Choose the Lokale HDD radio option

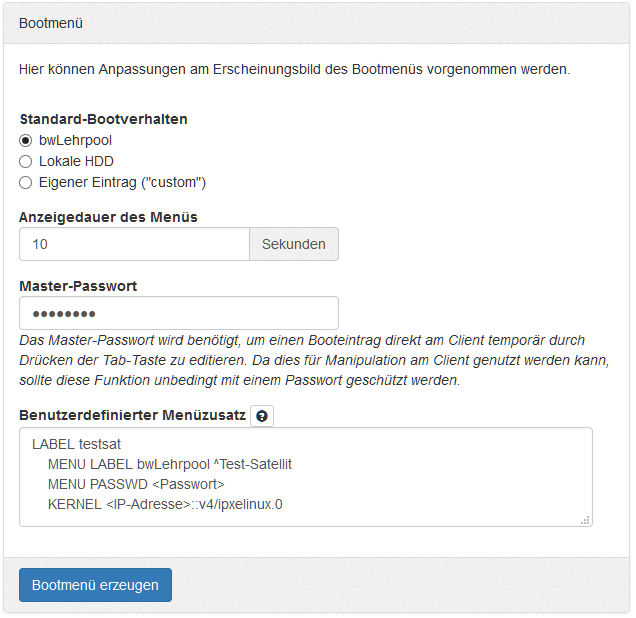coord(26,161)
